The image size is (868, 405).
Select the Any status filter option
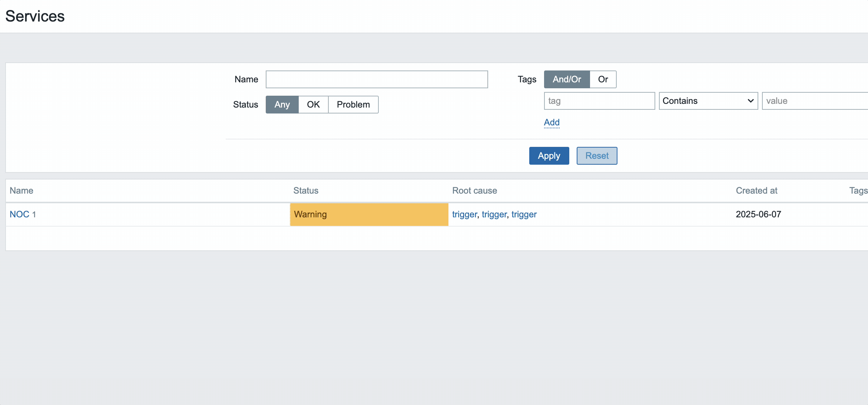[282, 105]
